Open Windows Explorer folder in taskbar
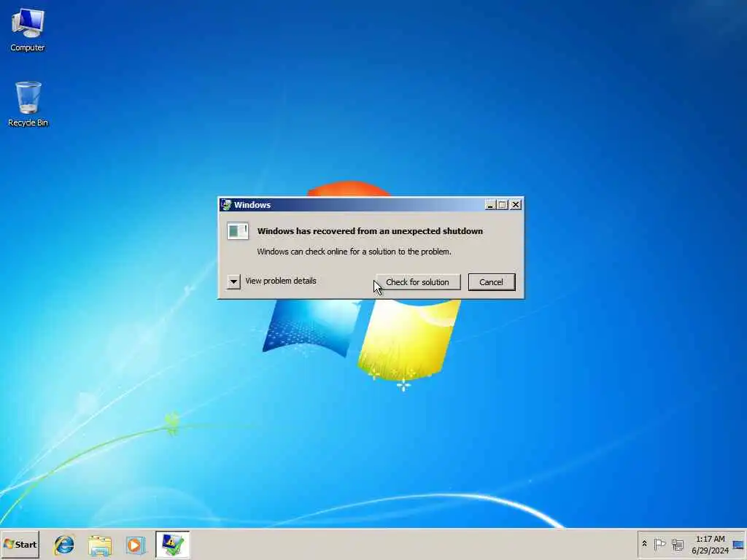The height and width of the screenshot is (560, 747). click(x=99, y=545)
